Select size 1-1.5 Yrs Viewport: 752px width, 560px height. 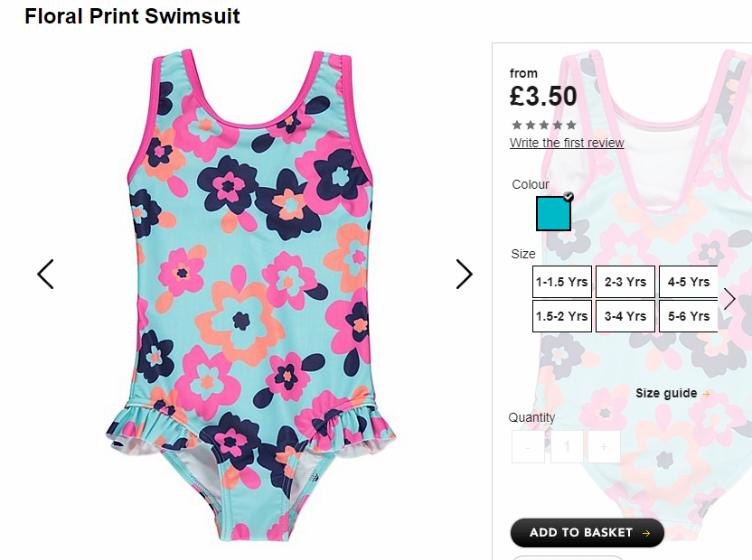coord(562,282)
